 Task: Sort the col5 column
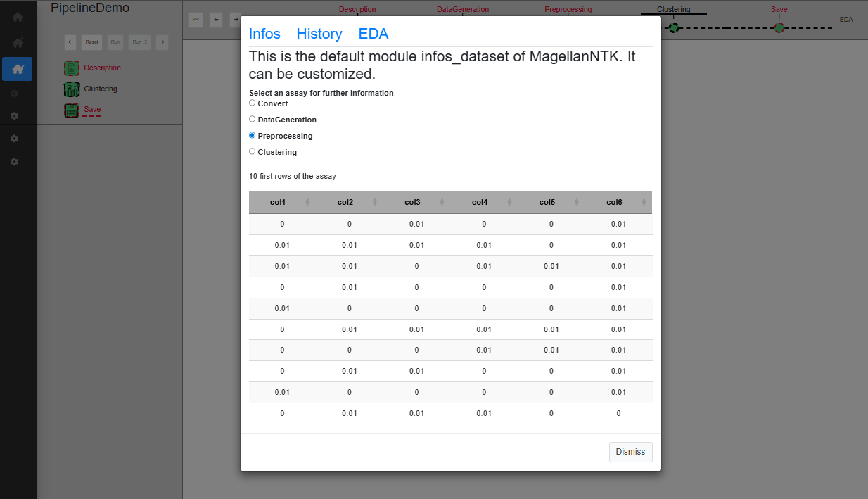click(576, 203)
